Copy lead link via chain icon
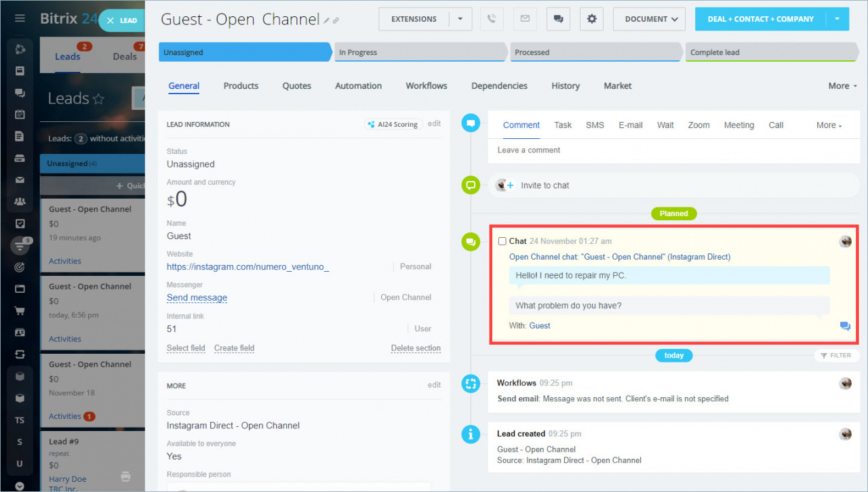The width and height of the screenshot is (868, 492). pyautogui.click(x=336, y=21)
